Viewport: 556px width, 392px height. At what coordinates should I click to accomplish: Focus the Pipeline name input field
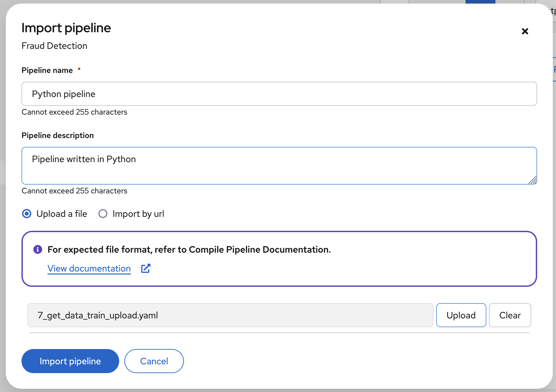point(279,94)
